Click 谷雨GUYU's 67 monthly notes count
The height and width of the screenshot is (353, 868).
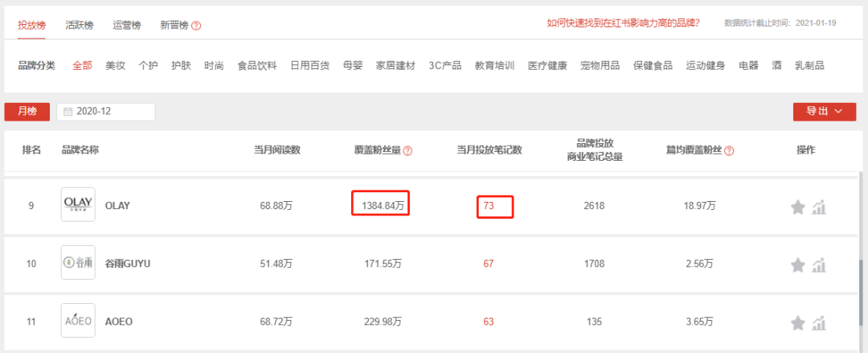[489, 264]
